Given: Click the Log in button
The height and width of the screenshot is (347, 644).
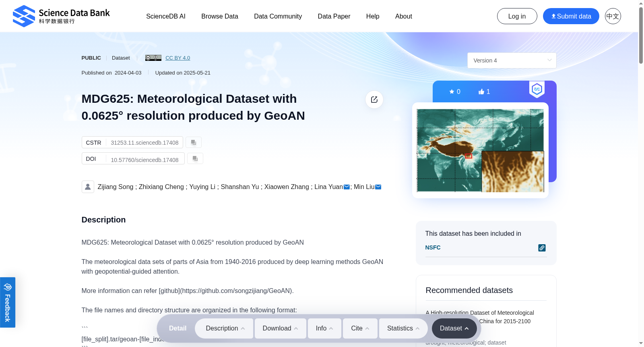Looking at the screenshot, I should [x=517, y=16].
